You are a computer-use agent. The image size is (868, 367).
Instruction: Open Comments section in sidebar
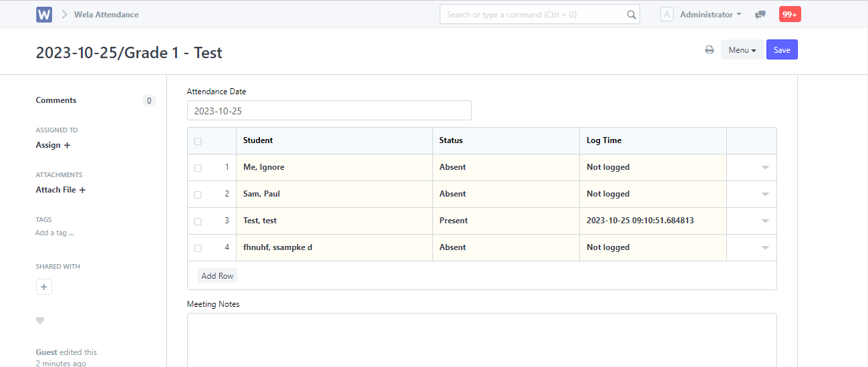tap(56, 100)
